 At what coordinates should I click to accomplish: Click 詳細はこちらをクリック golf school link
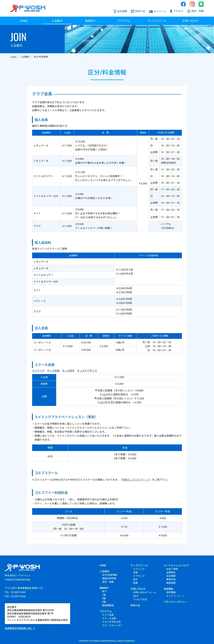[x=136, y=479]
